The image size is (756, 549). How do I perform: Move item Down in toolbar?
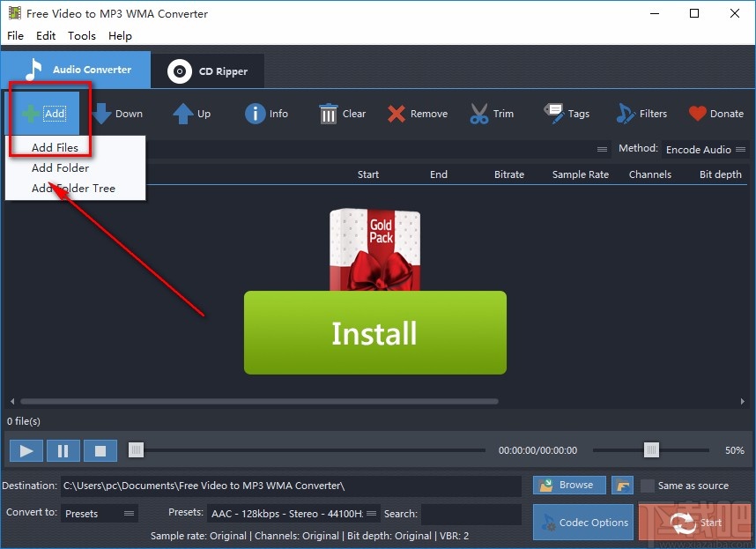pyautogui.click(x=118, y=114)
